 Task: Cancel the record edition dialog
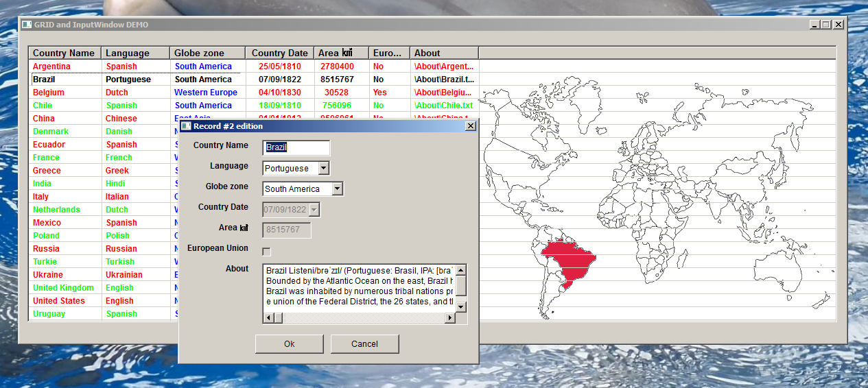pyautogui.click(x=365, y=344)
